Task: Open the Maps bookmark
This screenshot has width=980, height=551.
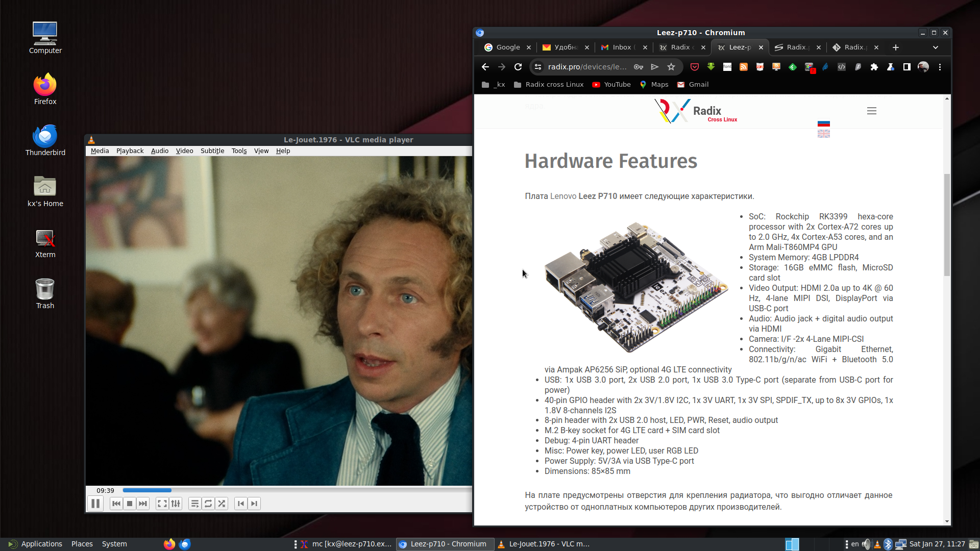Action: [x=654, y=85]
